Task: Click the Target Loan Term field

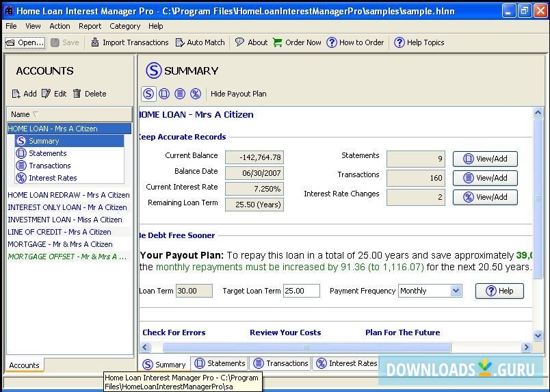Action: tap(301, 291)
